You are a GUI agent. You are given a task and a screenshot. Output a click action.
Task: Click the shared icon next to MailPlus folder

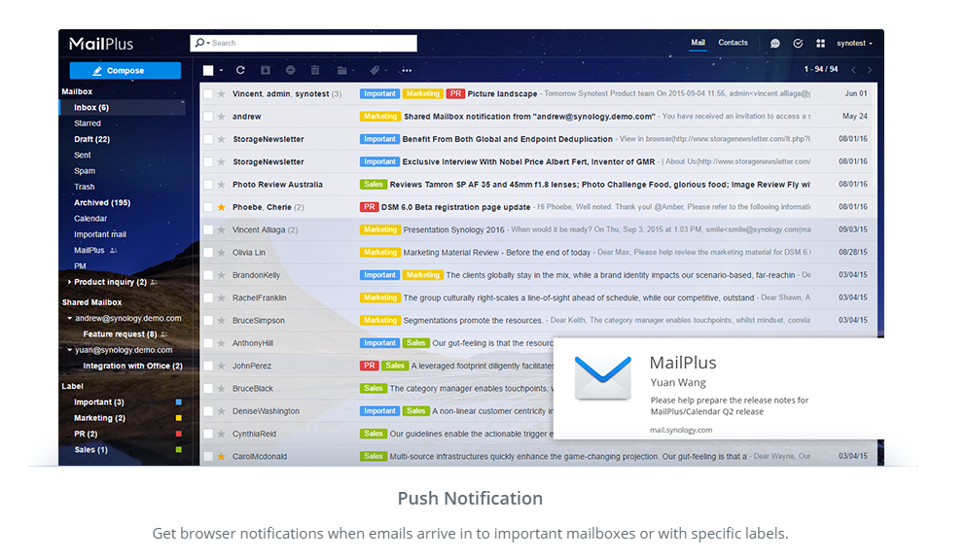pyautogui.click(x=114, y=251)
